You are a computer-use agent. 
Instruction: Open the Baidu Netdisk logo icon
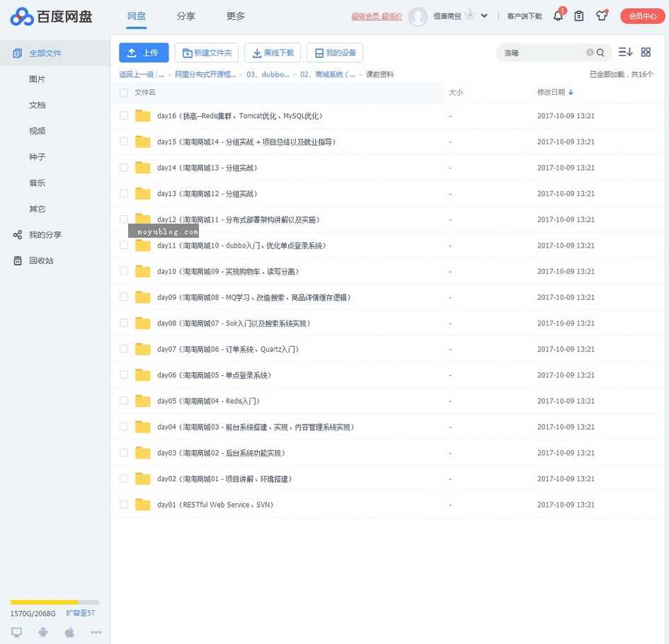tap(19, 16)
